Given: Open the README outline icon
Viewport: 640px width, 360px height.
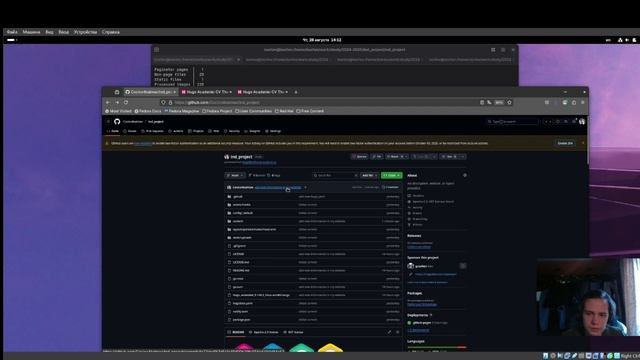Looking at the screenshot, I should point(398,332).
